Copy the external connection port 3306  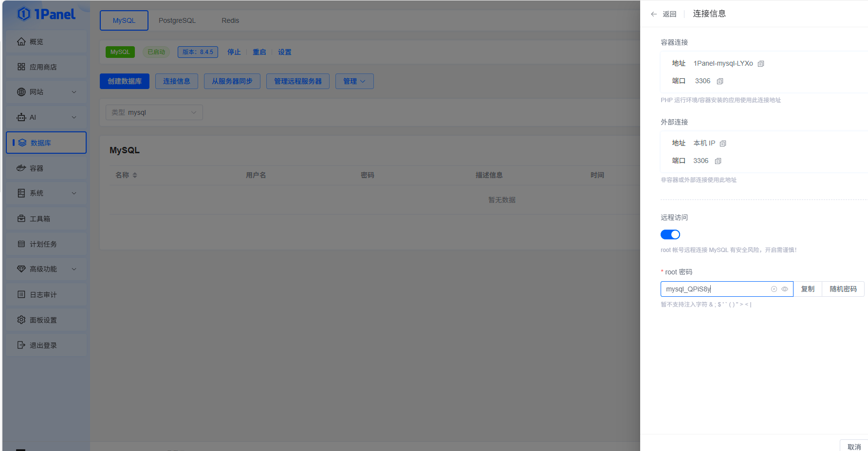tap(718, 161)
